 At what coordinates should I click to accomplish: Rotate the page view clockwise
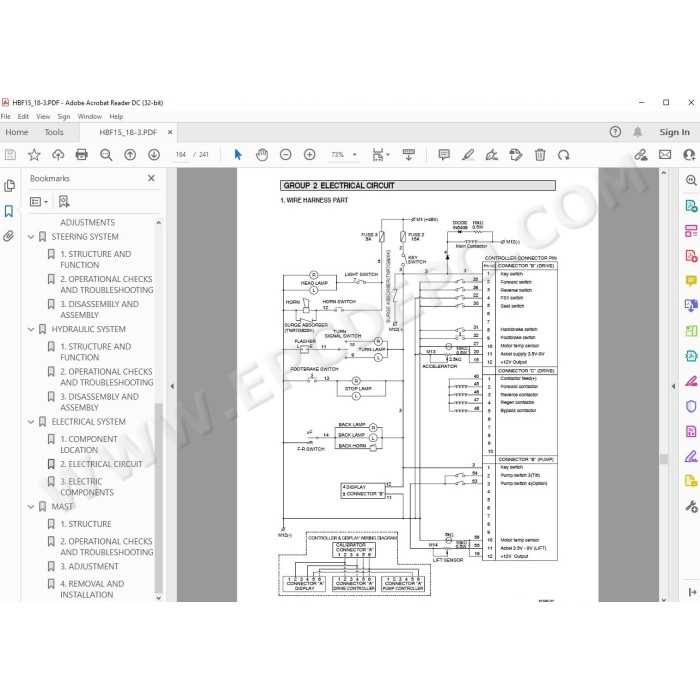(x=564, y=155)
